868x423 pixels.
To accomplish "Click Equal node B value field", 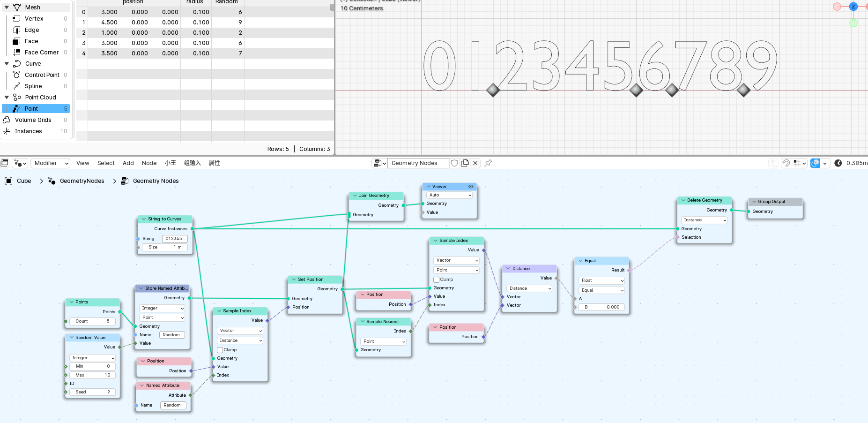I will click(601, 307).
